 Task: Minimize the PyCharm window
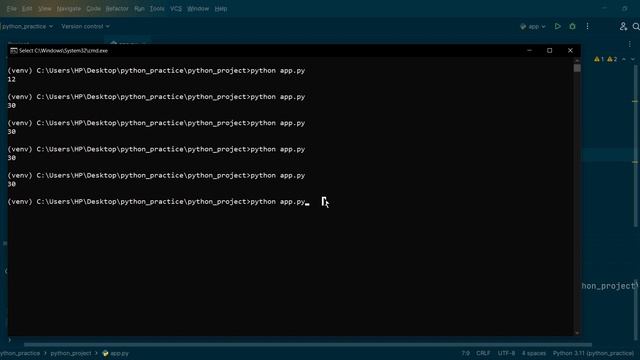point(604,9)
